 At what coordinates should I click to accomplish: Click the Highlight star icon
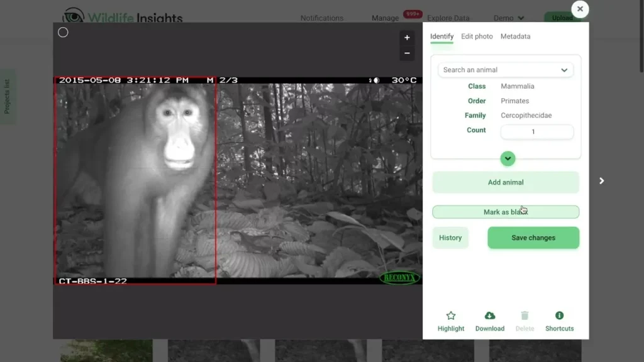tap(451, 316)
